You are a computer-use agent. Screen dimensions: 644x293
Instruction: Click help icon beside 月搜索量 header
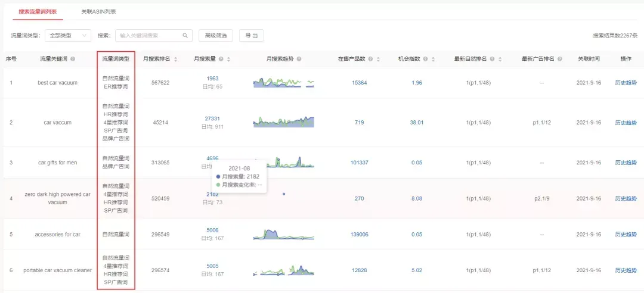[221, 59]
